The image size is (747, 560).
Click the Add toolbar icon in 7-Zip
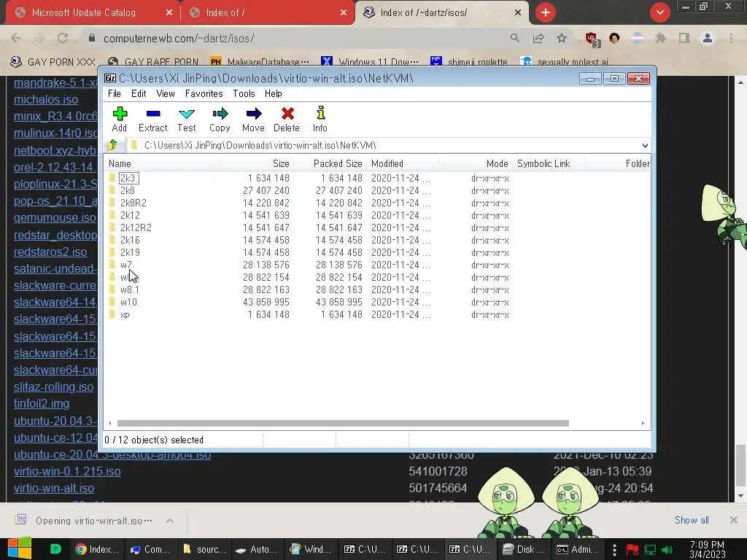pyautogui.click(x=120, y=119)
